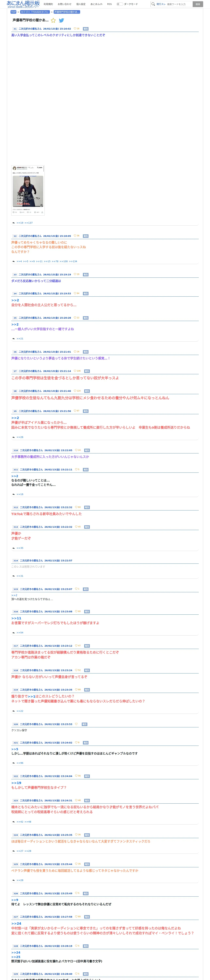Viewport: 210px width, 980px height.
Task: Like post 23 via the heart icon
Action: (76, 800)
